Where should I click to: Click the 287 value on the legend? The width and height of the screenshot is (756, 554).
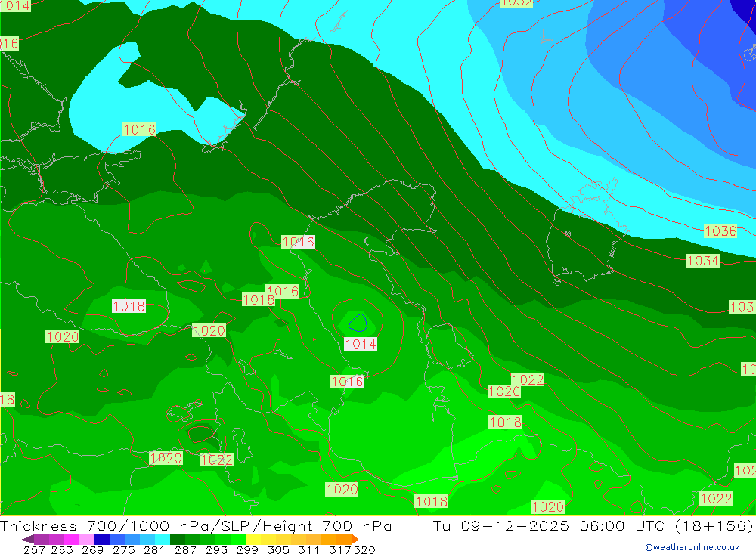pos(185,549)
